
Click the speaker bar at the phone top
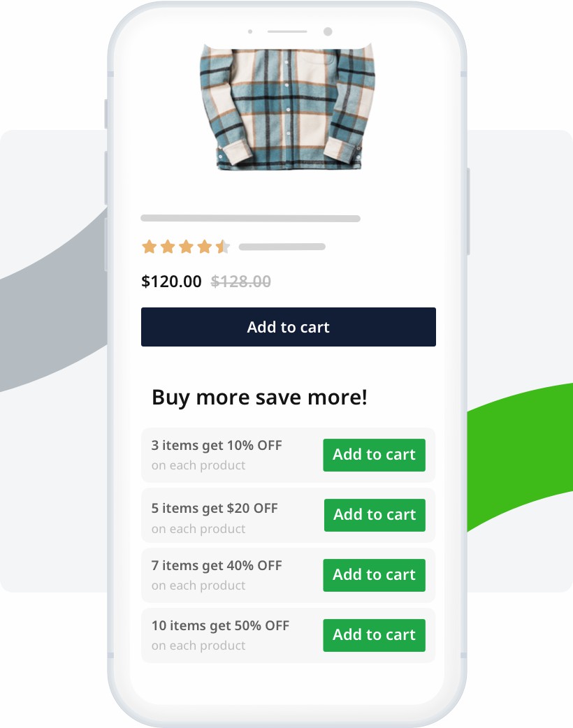286,32
